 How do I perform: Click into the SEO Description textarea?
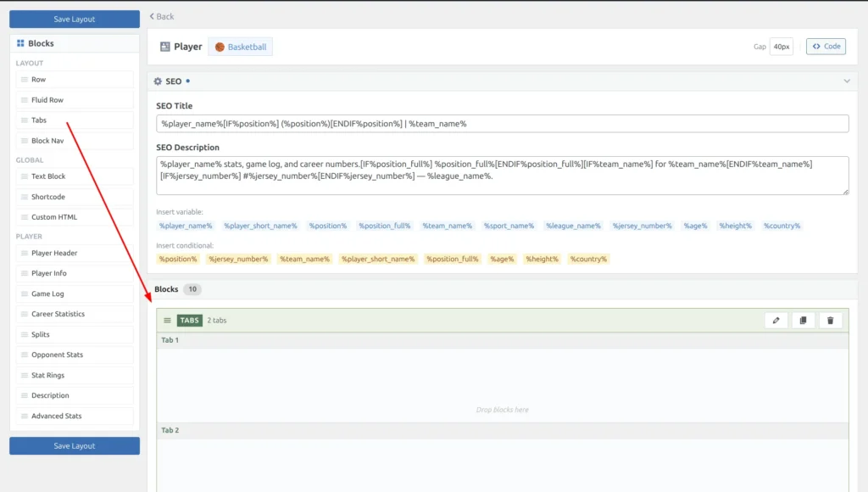click(502, 175)
